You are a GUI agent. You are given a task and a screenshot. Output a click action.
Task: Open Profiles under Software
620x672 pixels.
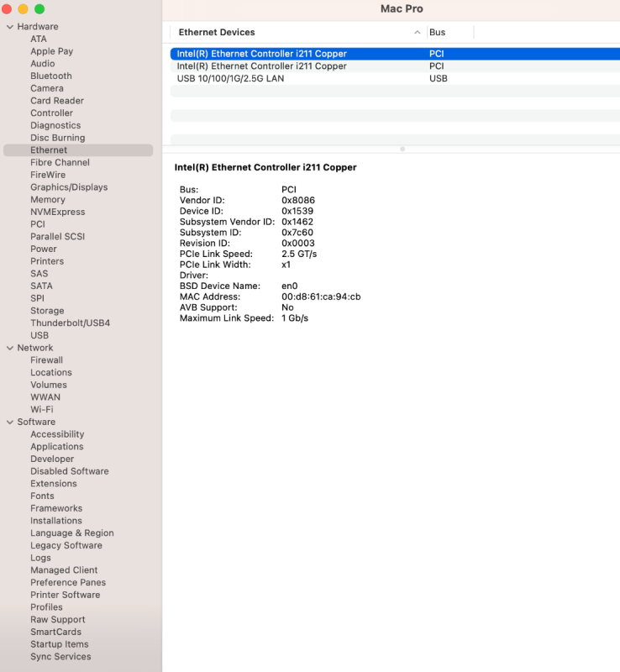click(x=46, y=607)
